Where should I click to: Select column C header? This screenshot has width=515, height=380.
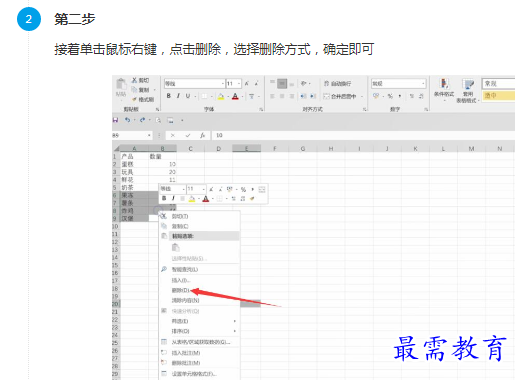190,149
